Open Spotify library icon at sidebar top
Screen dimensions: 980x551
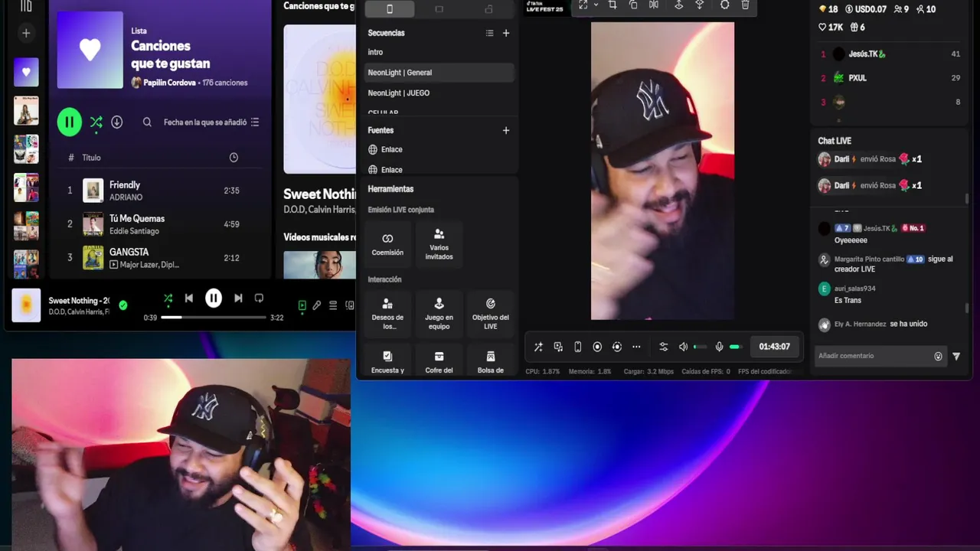tap(26, 6)
